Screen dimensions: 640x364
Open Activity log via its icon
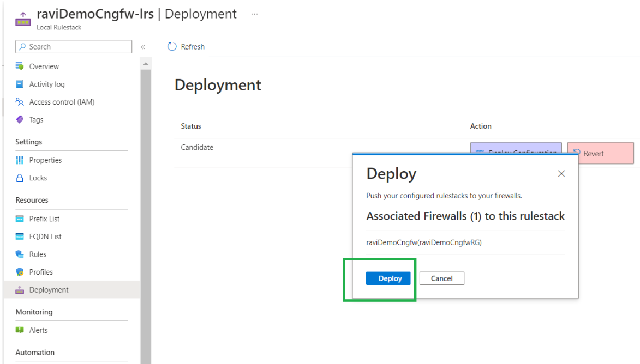(x=20, y=84)
